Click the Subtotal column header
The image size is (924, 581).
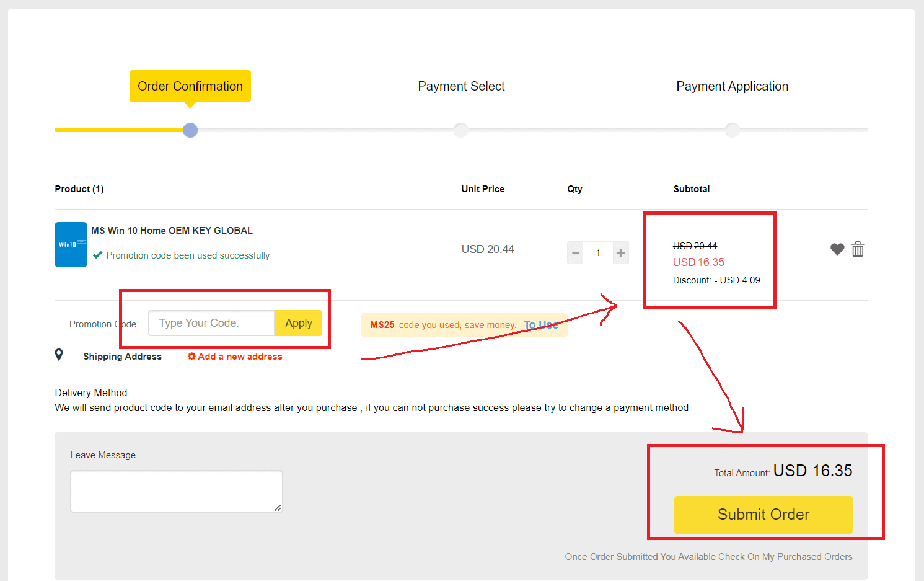[x=692, y=189]
